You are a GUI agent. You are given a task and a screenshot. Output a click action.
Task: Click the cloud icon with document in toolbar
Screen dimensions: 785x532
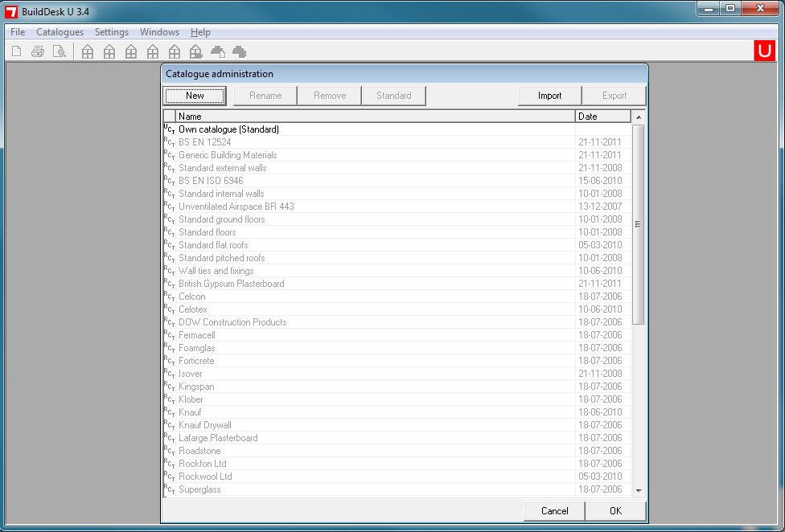pos(218,51)
